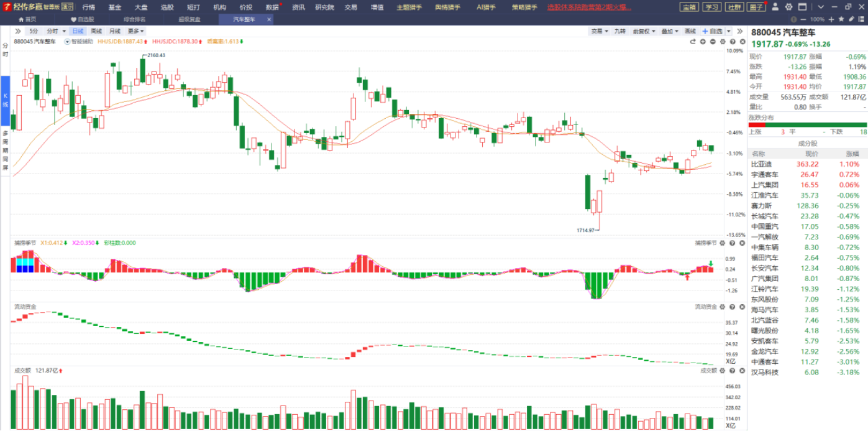Open the user account icon in title bar
The image size is (868, 431).
coord(775,7)
